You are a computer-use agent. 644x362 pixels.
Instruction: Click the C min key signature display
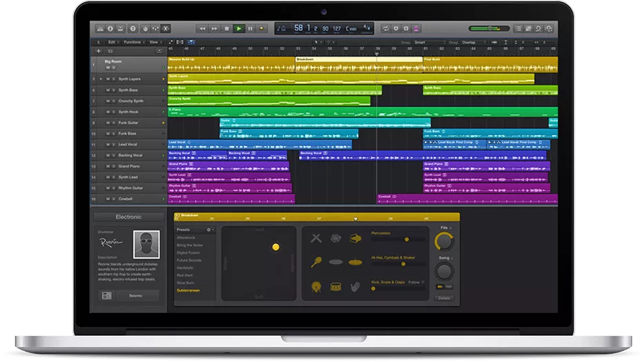[351, 29]
